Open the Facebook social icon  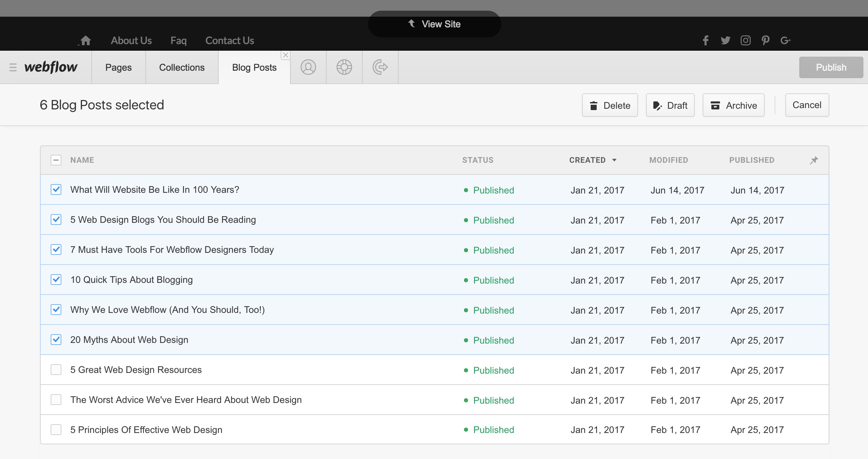click(706, 40)
